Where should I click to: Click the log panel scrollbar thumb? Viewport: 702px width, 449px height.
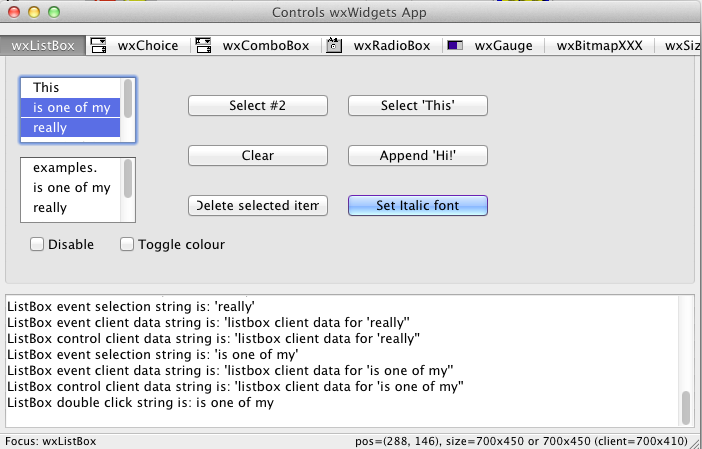tap(685, 407)
